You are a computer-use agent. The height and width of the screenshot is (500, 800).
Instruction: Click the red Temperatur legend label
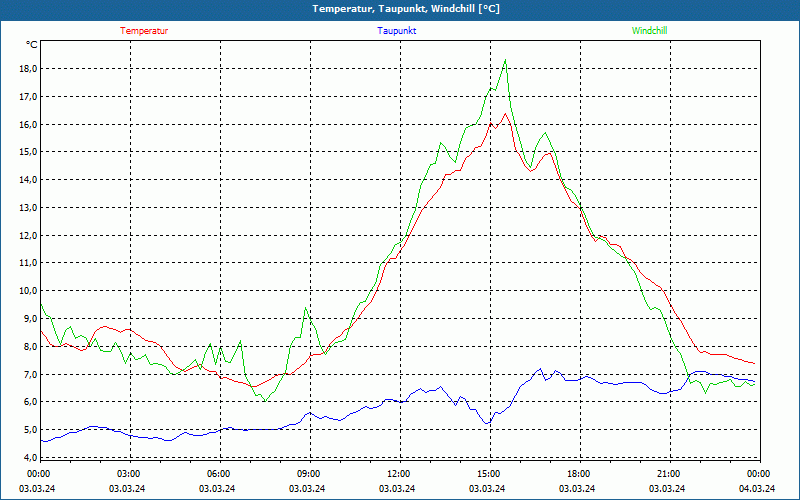point(144,31)
